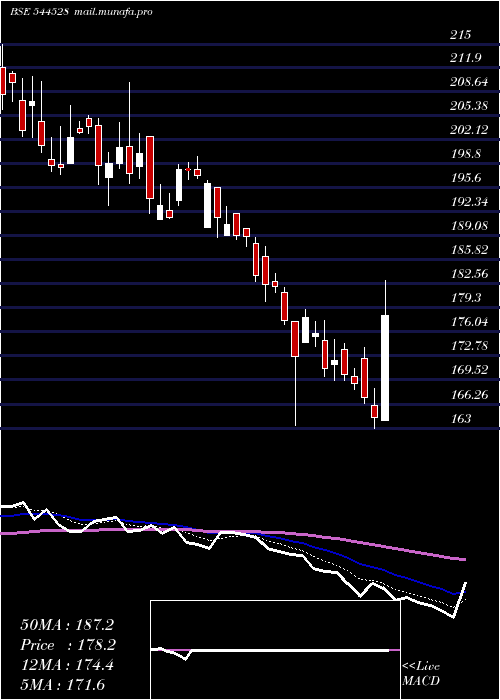Select the 202.12 price axis label

click(468, 130)
